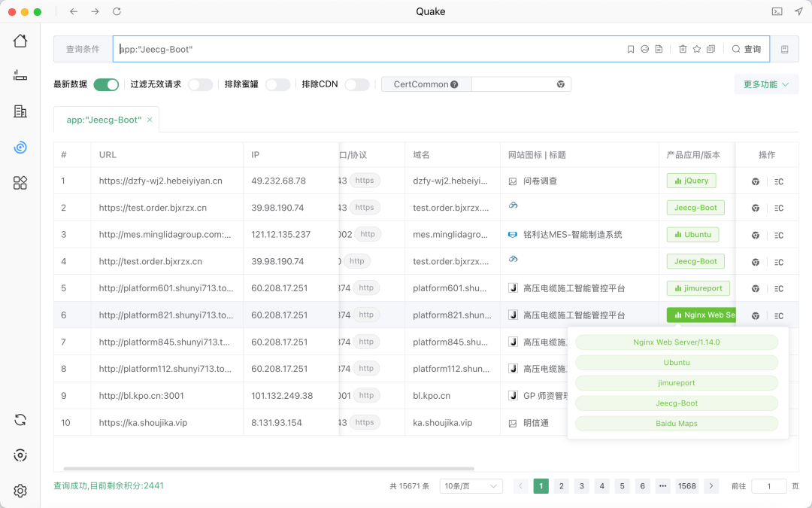812x508 pixels.
Task: Click the image icon in search bar
Action: (645, 49)
